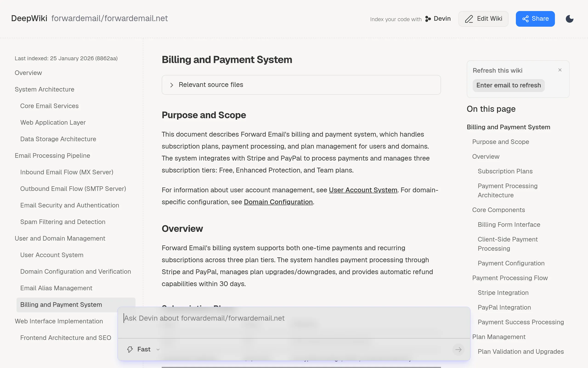Click Enter email to refresh button
Image resolution: width=588 pixels, height=368 pixels.
pos(509,85)
